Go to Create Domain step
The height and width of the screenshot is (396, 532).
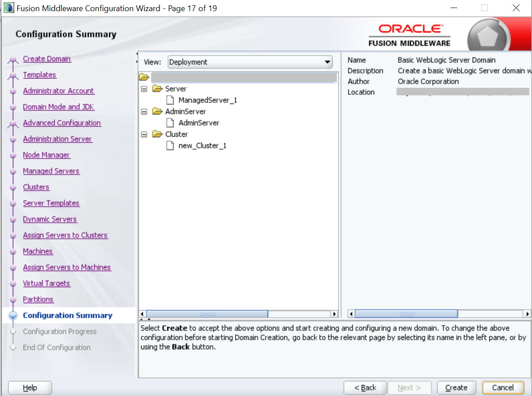[x=47, y=59]
